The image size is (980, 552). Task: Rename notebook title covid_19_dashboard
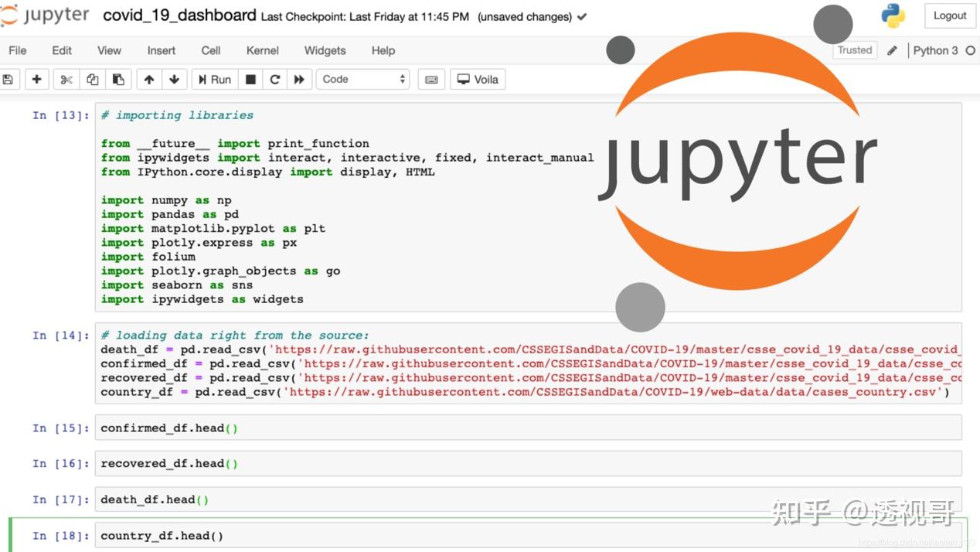click(x=179, y=15)
